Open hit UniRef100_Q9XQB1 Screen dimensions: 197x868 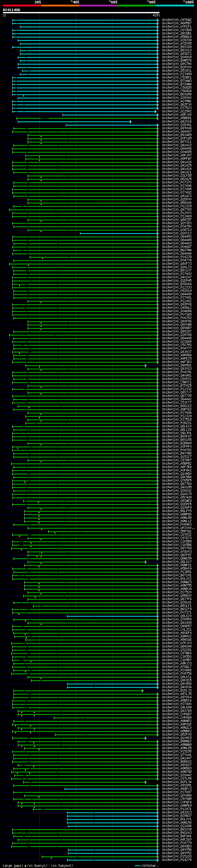pyautogui.click(x=177, y=33)
